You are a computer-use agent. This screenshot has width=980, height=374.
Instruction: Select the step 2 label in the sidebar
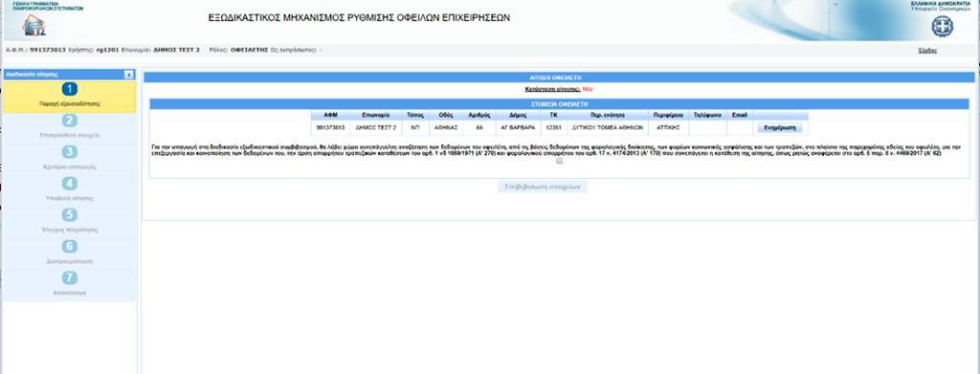point(69,136)
